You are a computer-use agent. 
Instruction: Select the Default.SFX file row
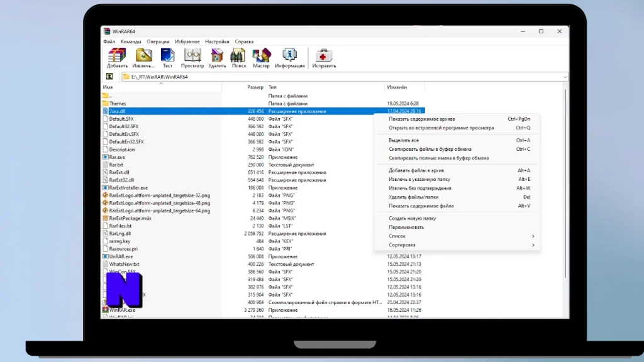coord(263,119)
